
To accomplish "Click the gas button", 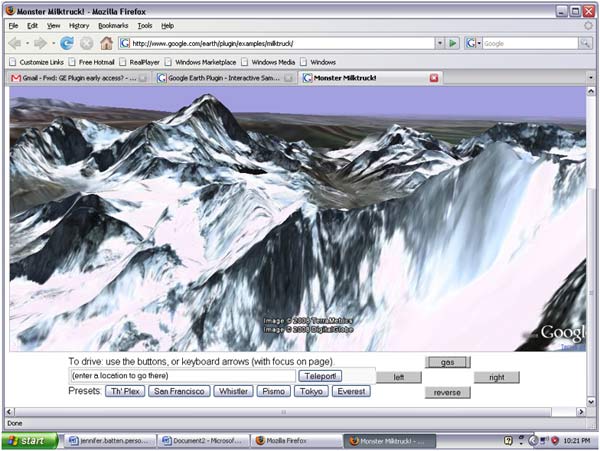I will (x=448, y=362).
